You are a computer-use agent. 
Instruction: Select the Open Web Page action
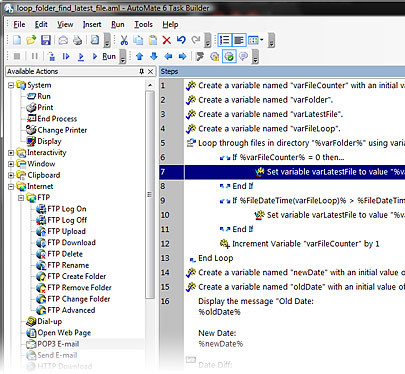point(59,333)
